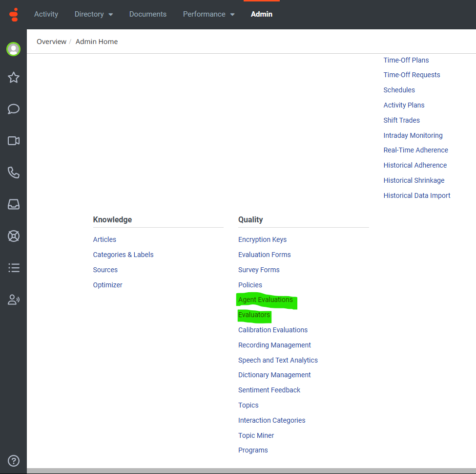
Task: Open Evaluation Forms link
Action: 265,255
